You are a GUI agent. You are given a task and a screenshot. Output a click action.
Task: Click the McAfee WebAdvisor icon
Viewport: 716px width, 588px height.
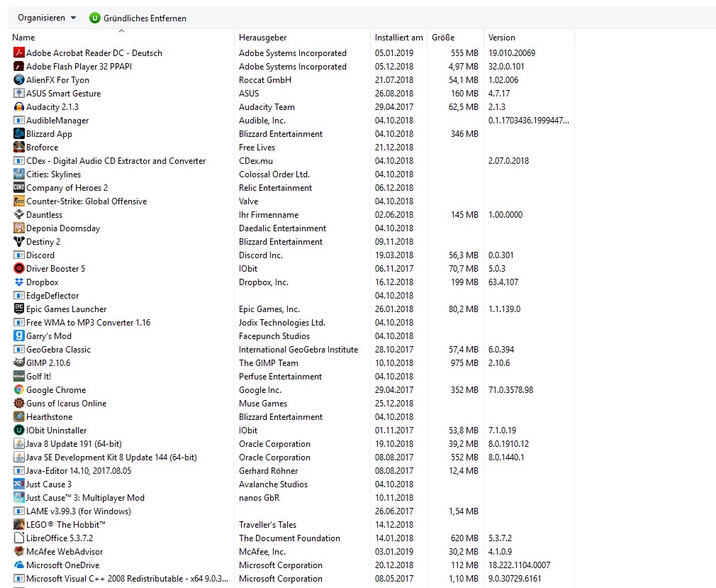(18, 551)
